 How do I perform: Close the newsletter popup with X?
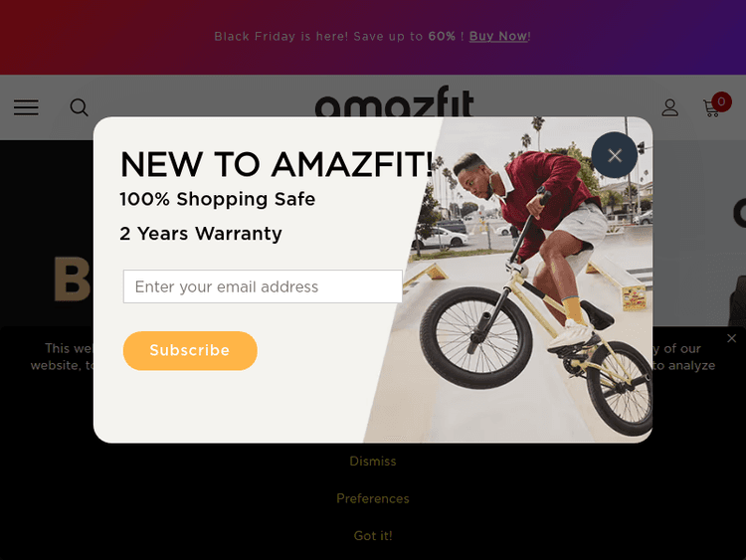615,155
